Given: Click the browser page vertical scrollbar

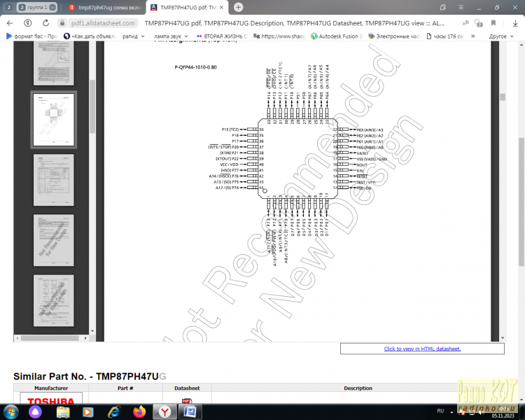Looking at the screenshot, I should (521, 202).
